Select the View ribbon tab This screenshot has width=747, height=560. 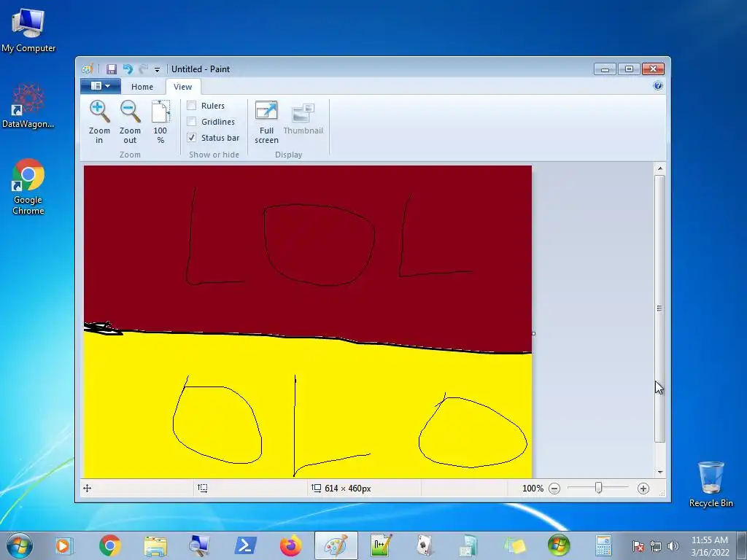182,87
